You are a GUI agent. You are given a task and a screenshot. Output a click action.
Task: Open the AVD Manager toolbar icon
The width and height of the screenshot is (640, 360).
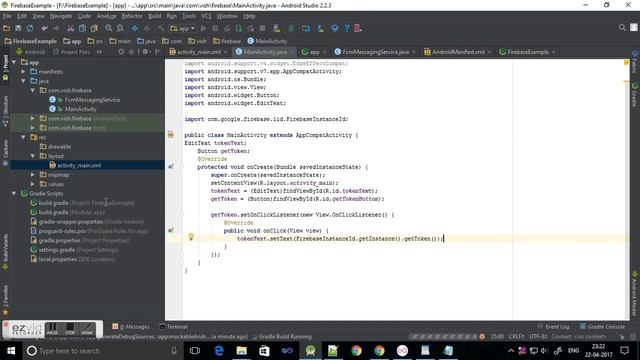click(277, 28)
